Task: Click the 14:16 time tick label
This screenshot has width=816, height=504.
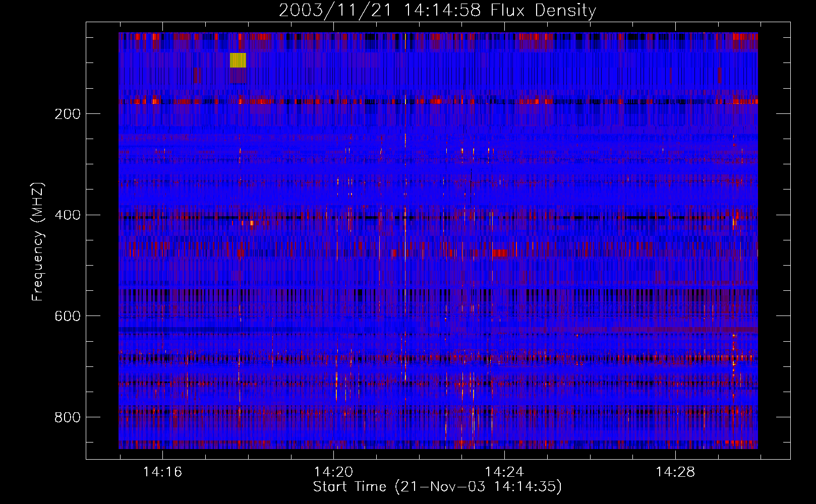Action: pyautogui.click(x=162, y=472)
